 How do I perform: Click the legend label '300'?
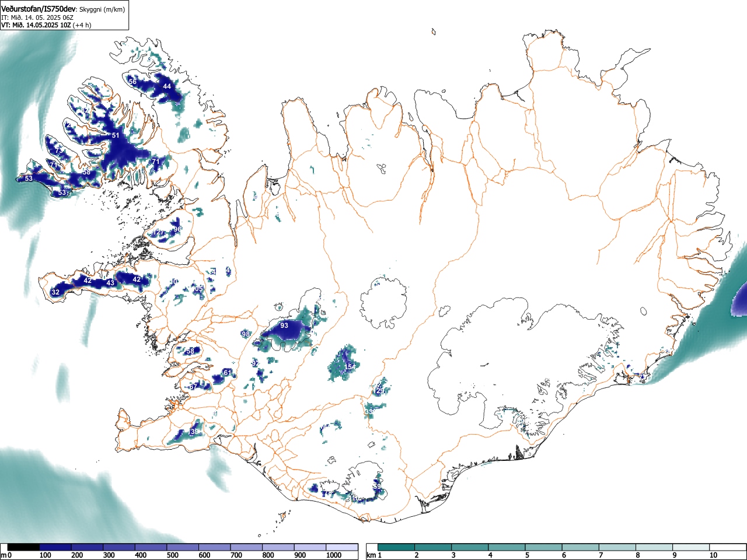109,555
